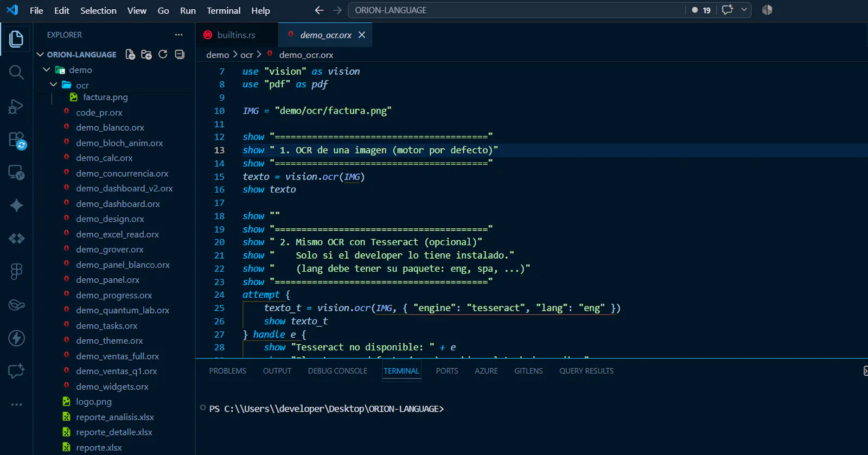Click the figma-style icon in activity bar
868x455 pixels.
point(16,271)
